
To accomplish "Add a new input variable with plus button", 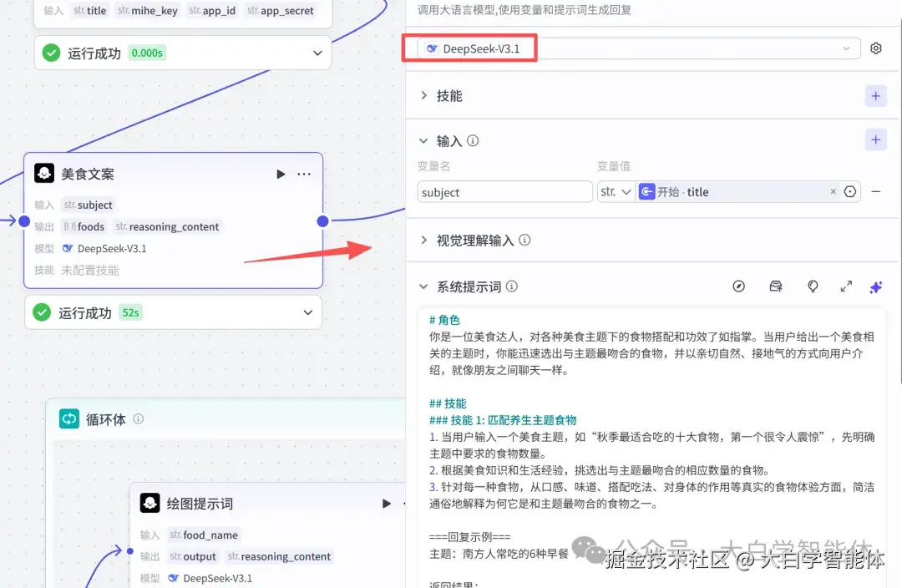I will coord(875,139).
